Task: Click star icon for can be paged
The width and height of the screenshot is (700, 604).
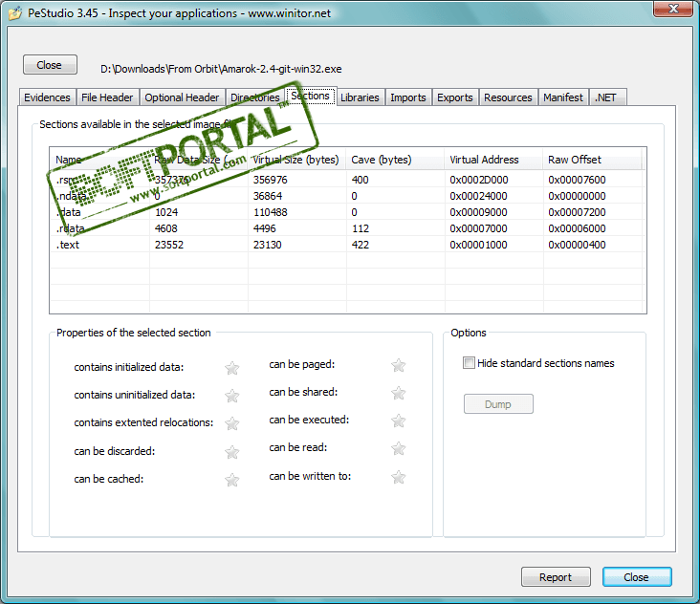Action: click(398, 365)
